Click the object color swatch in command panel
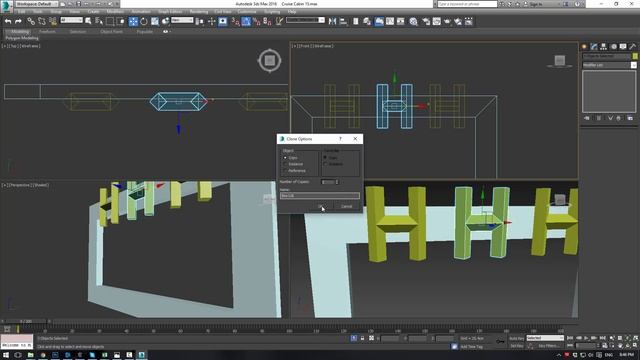 tap(635, 56)
